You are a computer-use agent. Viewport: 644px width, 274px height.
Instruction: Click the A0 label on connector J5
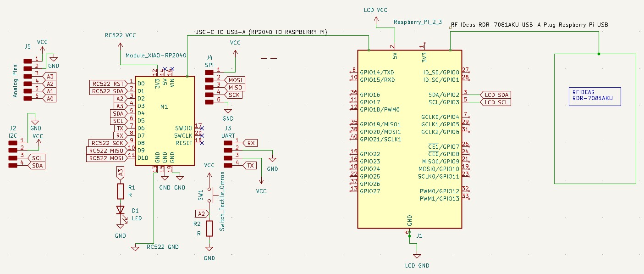tap(50, 98)
